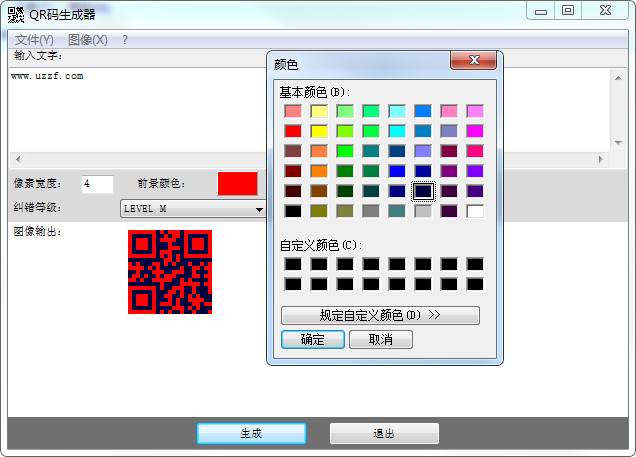Click the text box scroll up arrow
Viewport: 636px width, 457px height.
(x=618, y=78)
